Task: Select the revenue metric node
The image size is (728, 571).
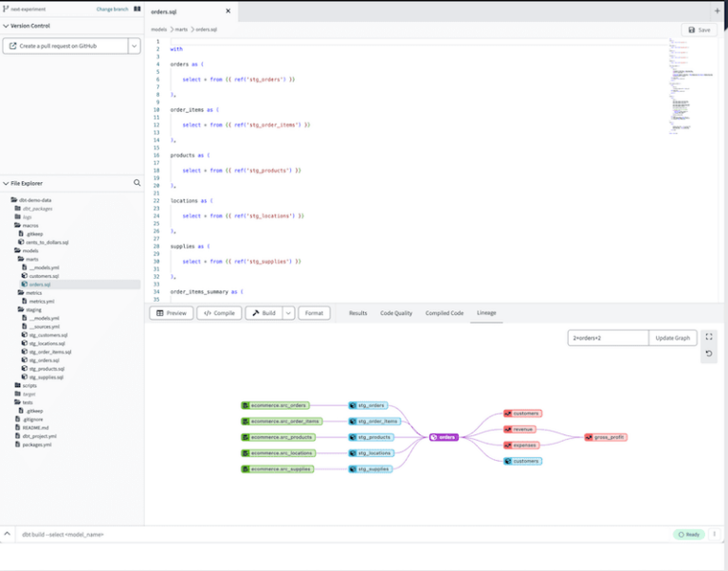Action: [x=520, y=430]
